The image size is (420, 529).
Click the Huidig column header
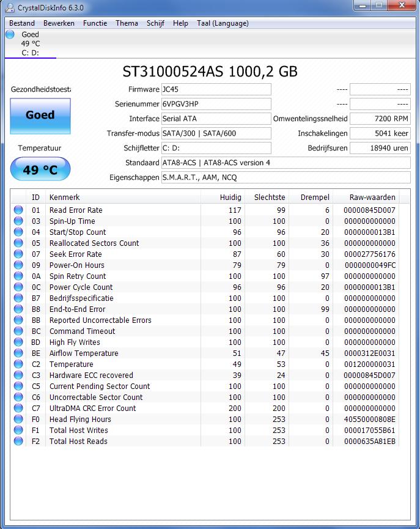(x=223, y=197)
